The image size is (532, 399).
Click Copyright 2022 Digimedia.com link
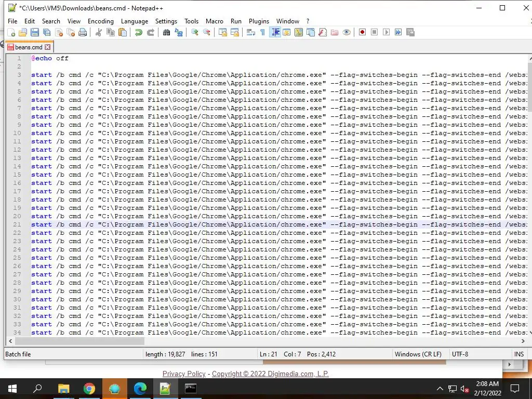[270, 374]
